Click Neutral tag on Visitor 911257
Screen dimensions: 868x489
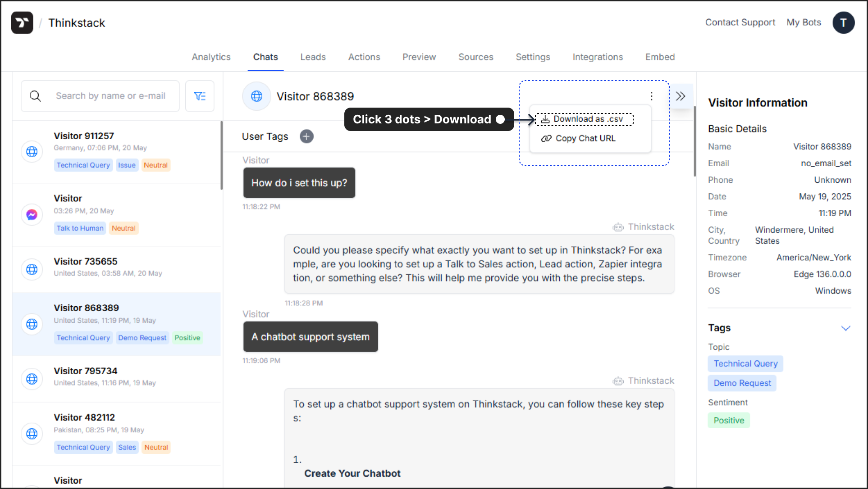[x=155, y=165]
